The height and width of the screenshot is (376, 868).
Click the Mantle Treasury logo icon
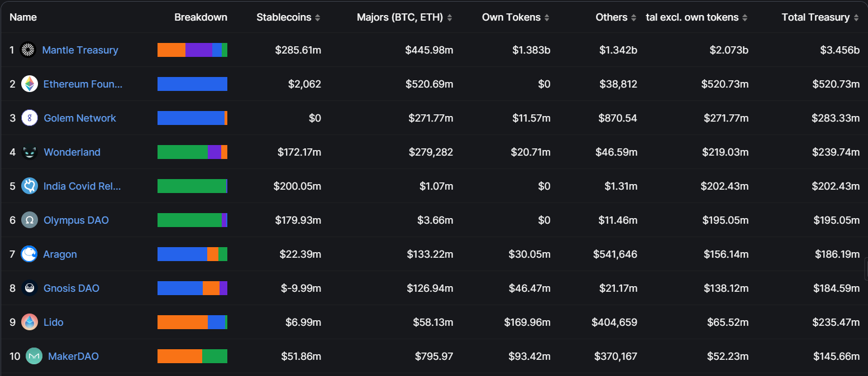click(x=28, y=50)
